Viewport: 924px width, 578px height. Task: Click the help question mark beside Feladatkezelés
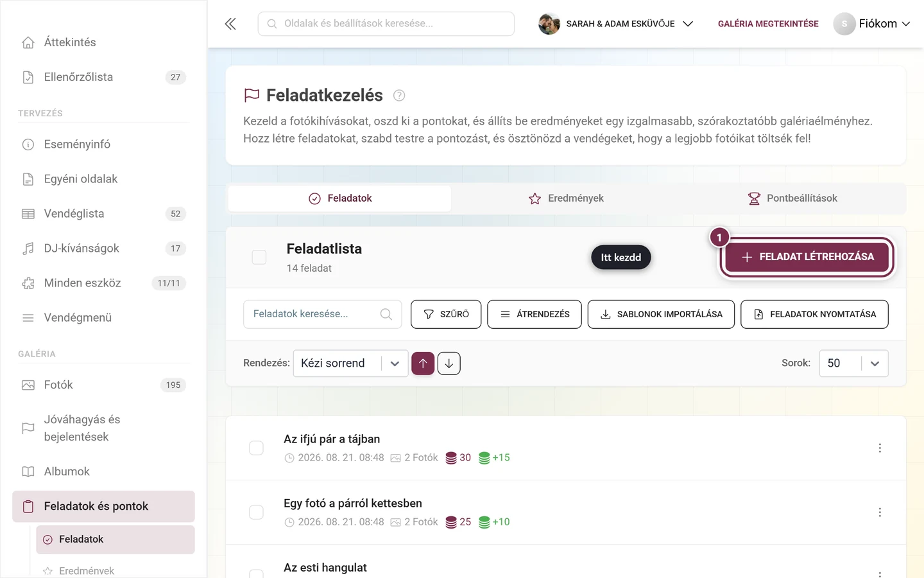(399, 96)
